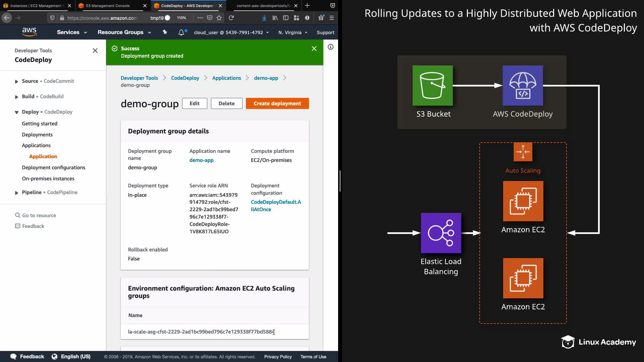Open the info panel icon
The height and width of the screenshot is (362, 644).
click(x=330, y=47)
